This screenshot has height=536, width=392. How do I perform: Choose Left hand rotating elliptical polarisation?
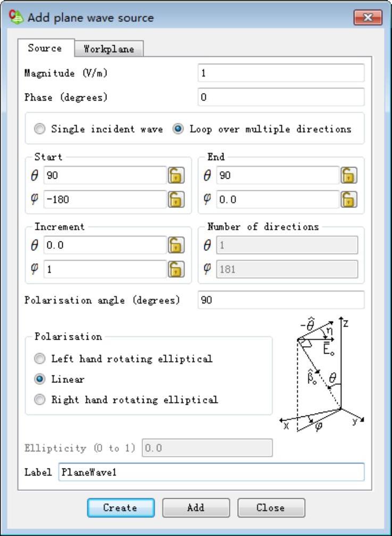(x=40, y=358)
